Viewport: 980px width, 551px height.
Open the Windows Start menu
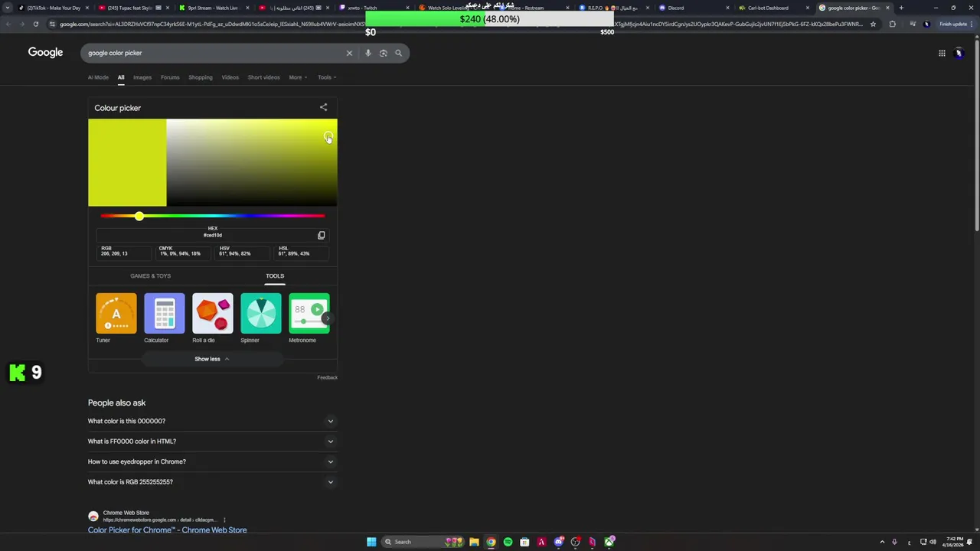(x=371, y=542)
